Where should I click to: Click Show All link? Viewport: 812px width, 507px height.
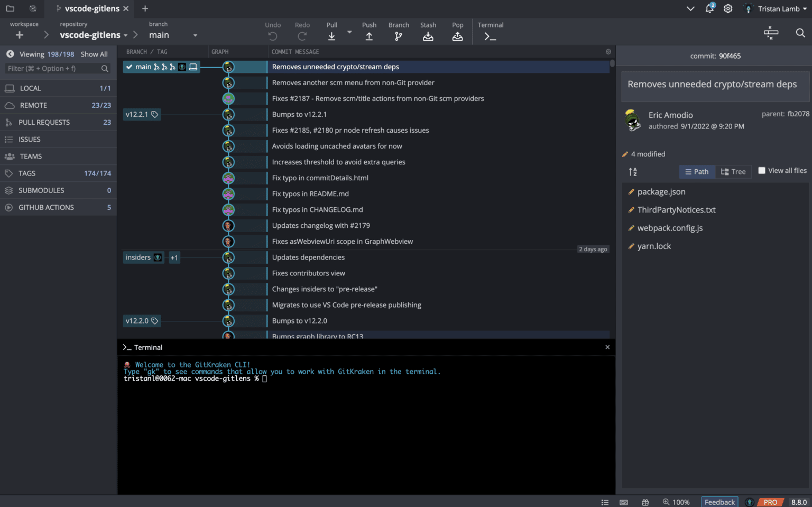tap(94, 54)
